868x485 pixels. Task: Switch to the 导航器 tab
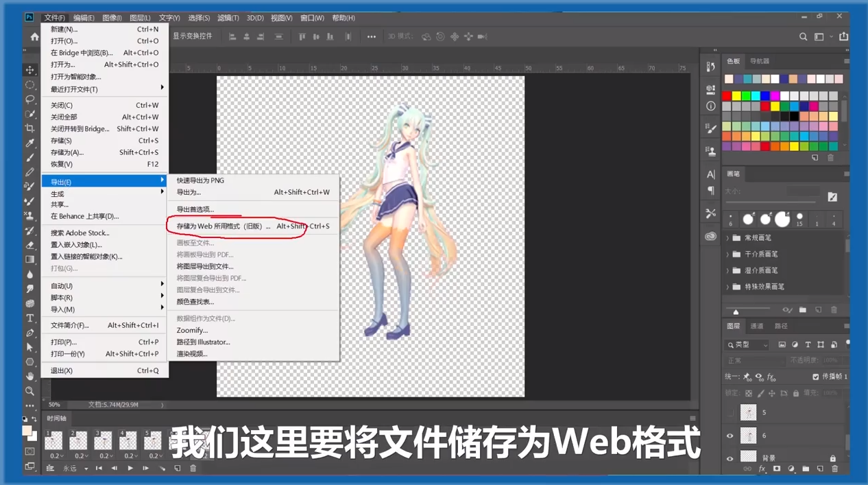(760, 61)
